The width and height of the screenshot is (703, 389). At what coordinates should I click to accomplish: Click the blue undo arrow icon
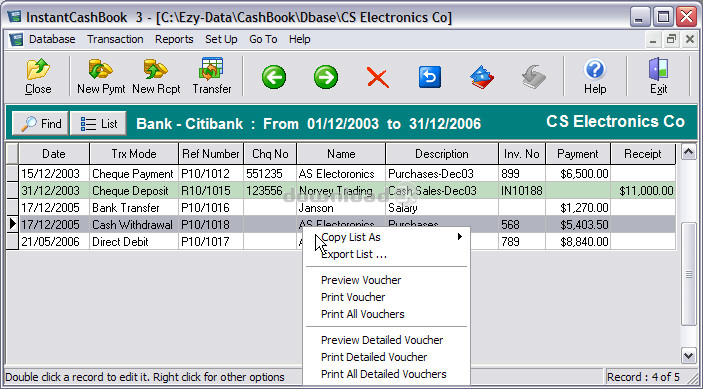click(x=430, y=77)
